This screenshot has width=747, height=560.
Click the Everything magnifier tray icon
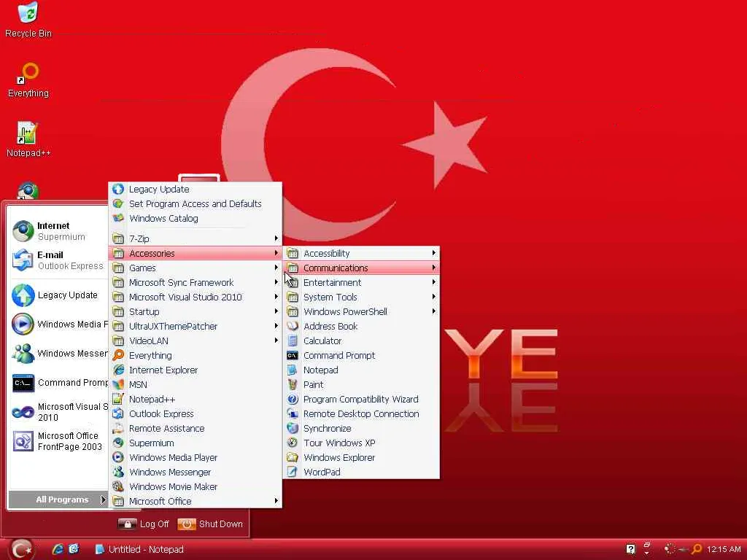[697, 549]
